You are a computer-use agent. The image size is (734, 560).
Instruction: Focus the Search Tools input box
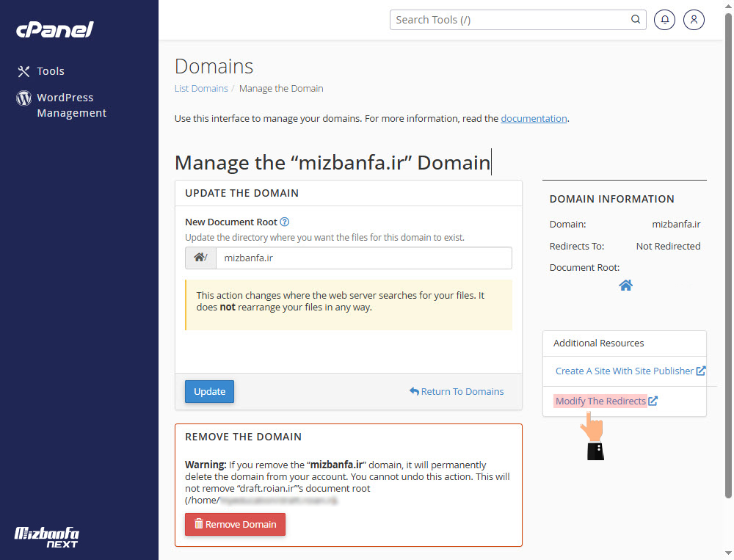510,20
